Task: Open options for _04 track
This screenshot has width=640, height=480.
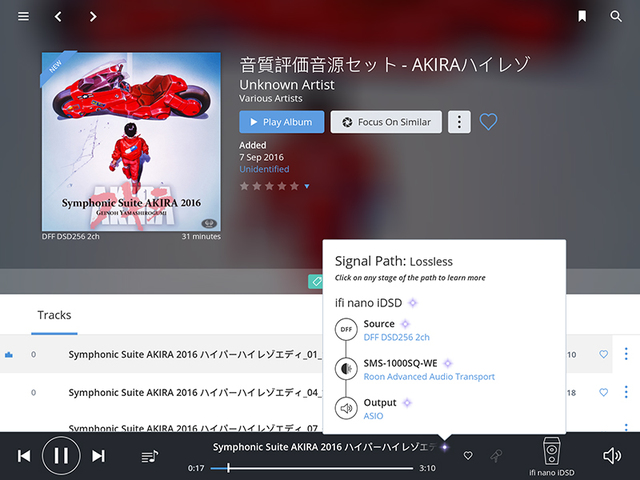Action: click(x=626, y=392)
